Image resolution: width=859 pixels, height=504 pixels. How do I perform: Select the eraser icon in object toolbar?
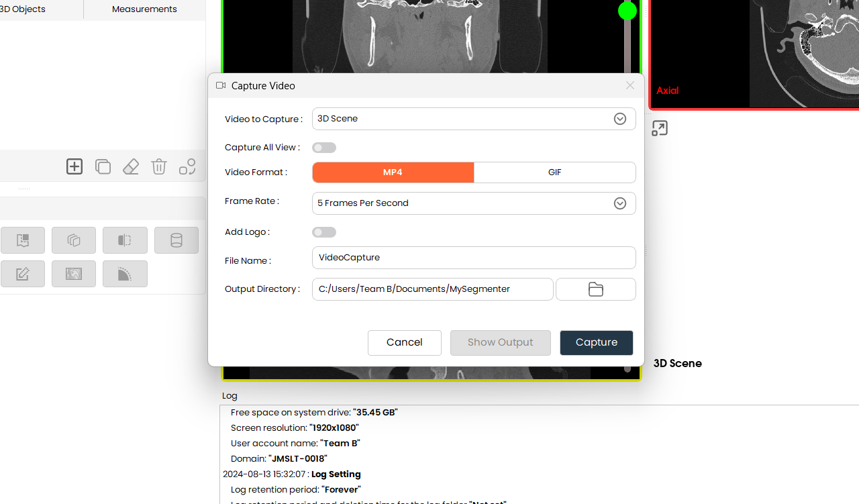(131, 166)
